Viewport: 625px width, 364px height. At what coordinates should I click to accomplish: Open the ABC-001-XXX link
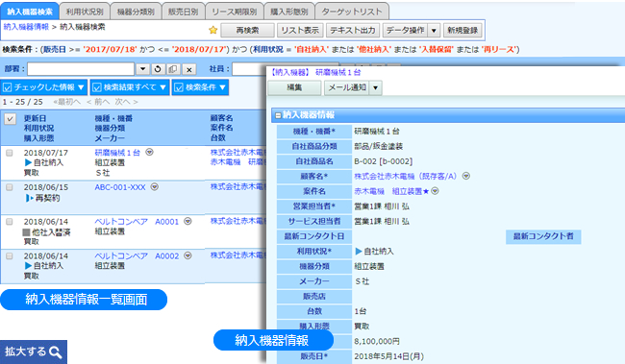coord(120,187)
